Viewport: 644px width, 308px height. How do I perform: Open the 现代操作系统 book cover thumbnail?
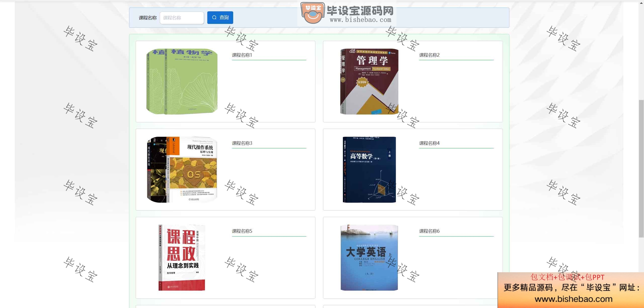pyautogui.click(x=182, y=169)
